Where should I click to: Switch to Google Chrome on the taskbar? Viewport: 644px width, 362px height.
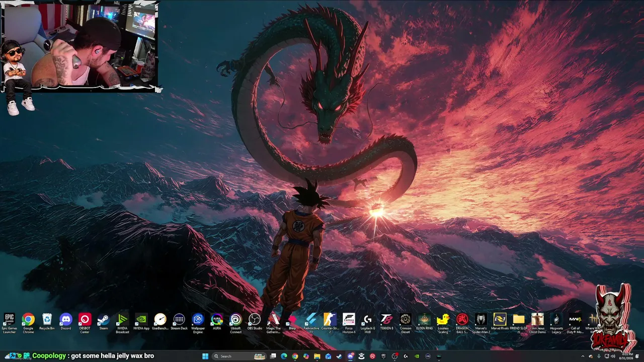(x=295, y=356)
